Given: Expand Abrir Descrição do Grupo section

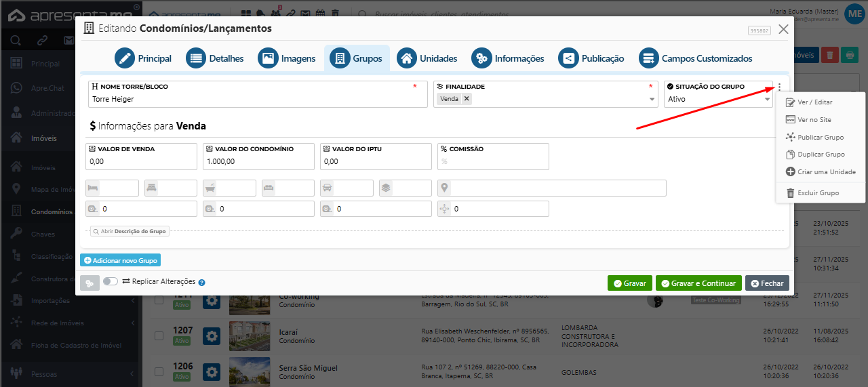Looking at the screenshot, I should click(x=130, y=231).
